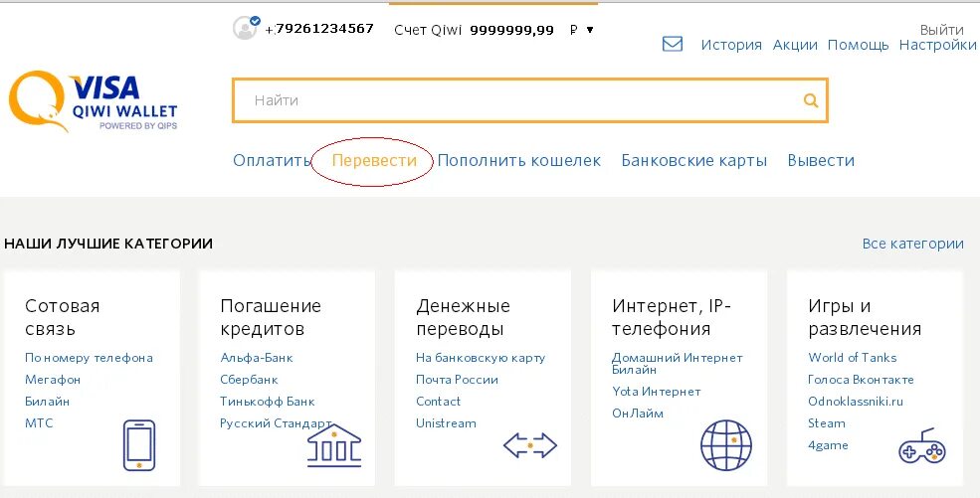
Task: Select the 4game link
Action: pyautogui.click(x=828, y=445)
